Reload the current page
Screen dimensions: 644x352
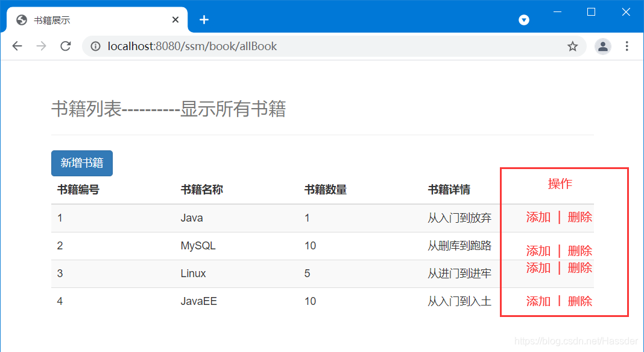click(x=66, y=46)
